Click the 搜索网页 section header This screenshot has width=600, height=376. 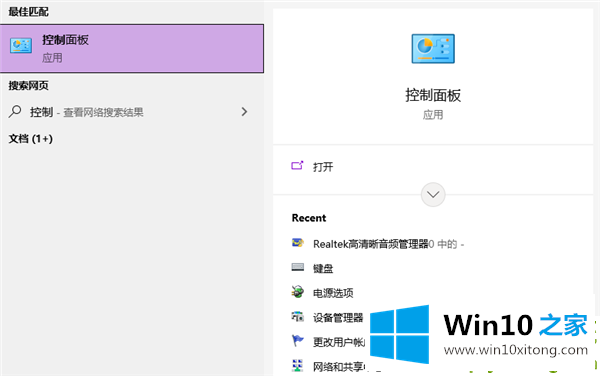tap(29, 85)
